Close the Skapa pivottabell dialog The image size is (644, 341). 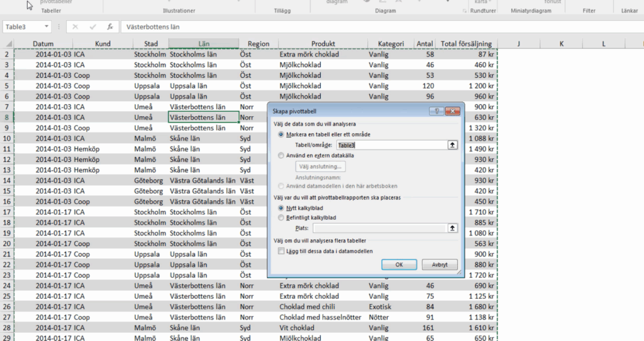pos(452,111)
